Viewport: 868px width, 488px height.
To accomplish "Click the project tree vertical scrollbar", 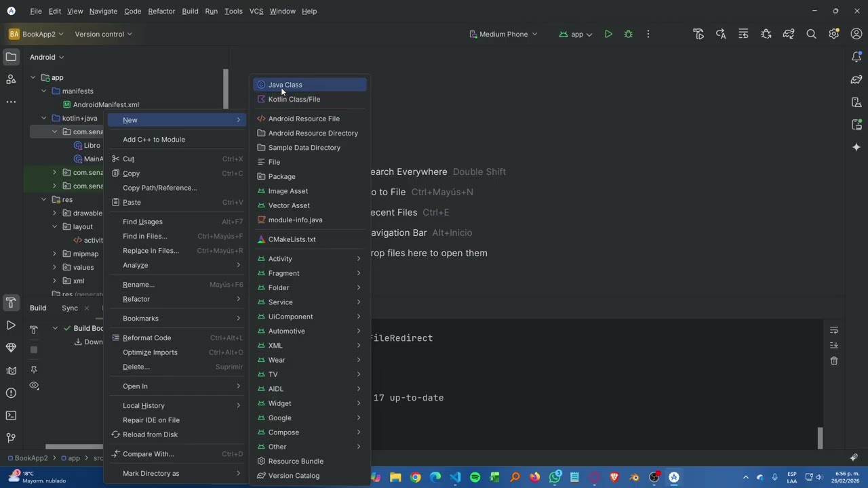I will click(x=226, y=88).
